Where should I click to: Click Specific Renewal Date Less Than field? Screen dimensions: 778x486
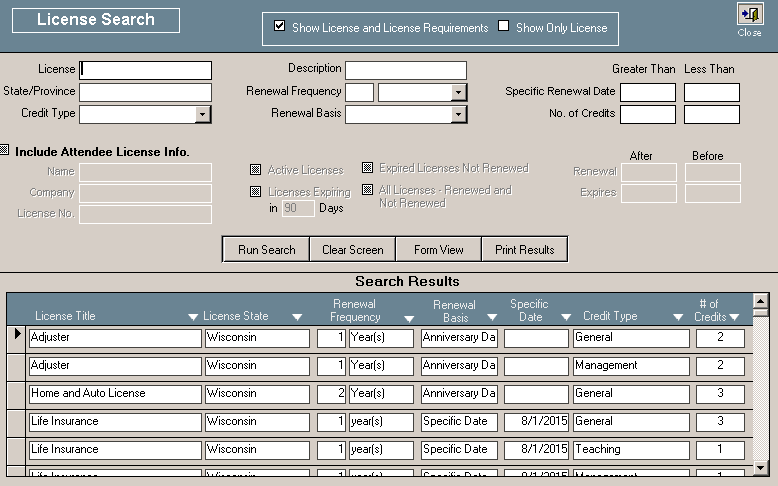click(x=712, y=92)
